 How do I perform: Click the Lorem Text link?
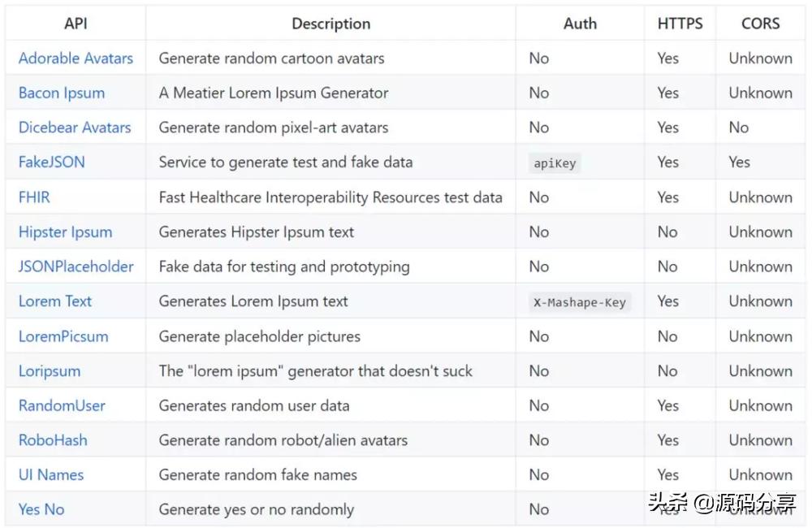click(x=55, y=301)
